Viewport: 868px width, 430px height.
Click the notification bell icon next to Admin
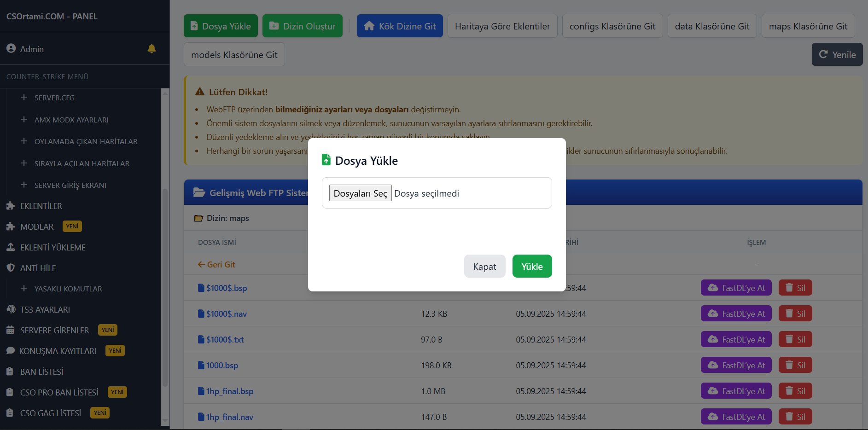pos(151,49)
